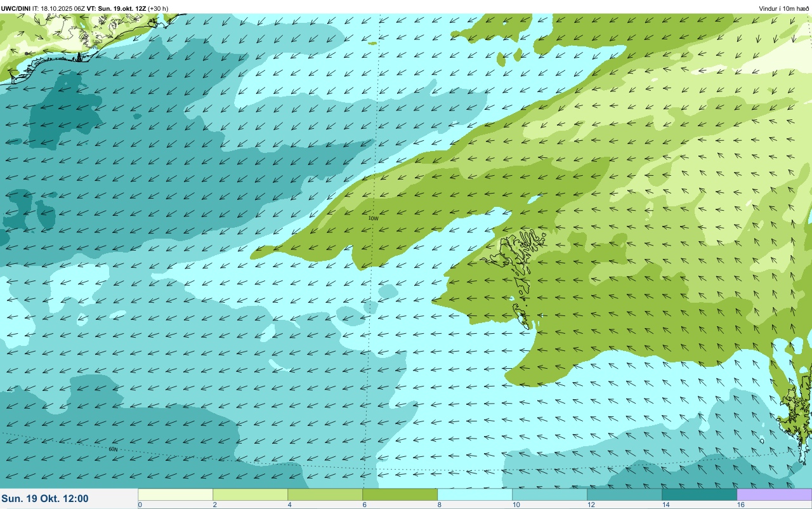Click the legend tick value "12"
812x509 pixels.
[591, 505]
